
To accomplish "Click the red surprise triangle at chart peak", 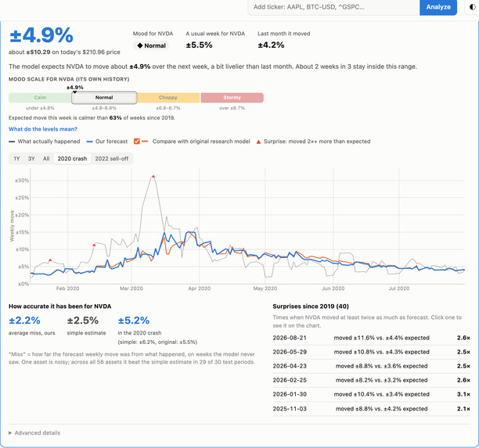I will pos(153,177).
